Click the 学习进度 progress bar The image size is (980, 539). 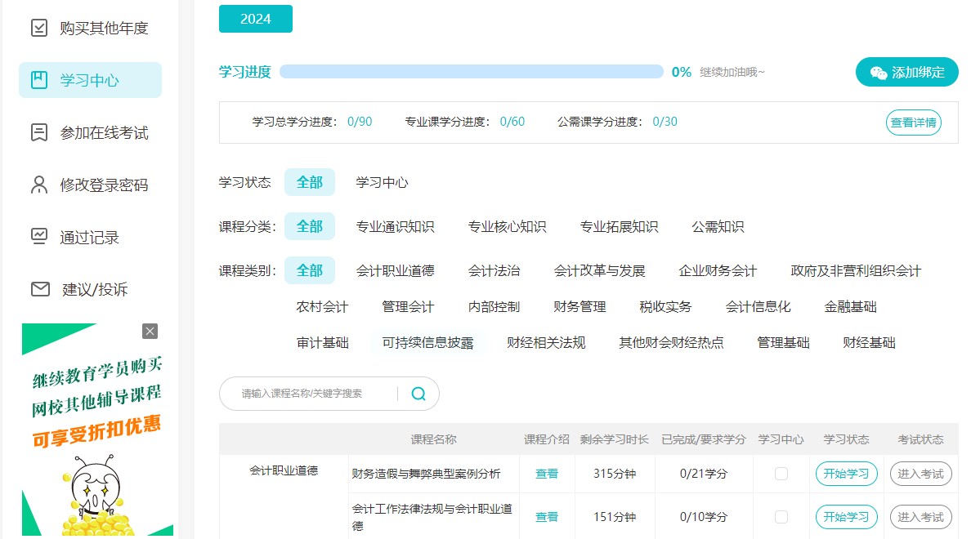tap(471, 72)
